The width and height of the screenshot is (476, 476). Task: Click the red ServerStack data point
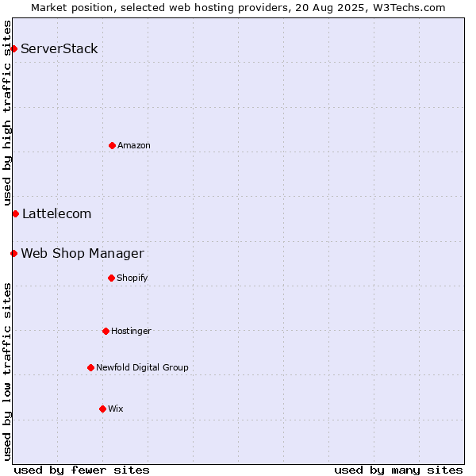point(13,48)
